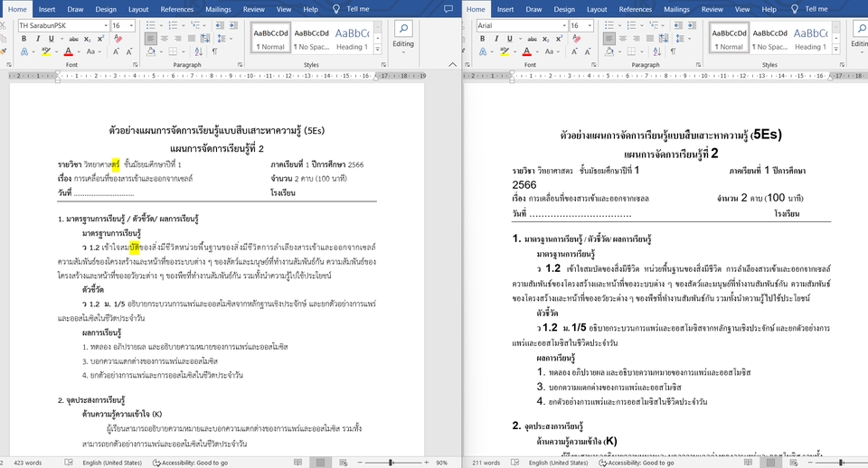The width and height of the screenshot is (868, 468).
Task: Open font size dropdown in right window
Action: [590, 25]
